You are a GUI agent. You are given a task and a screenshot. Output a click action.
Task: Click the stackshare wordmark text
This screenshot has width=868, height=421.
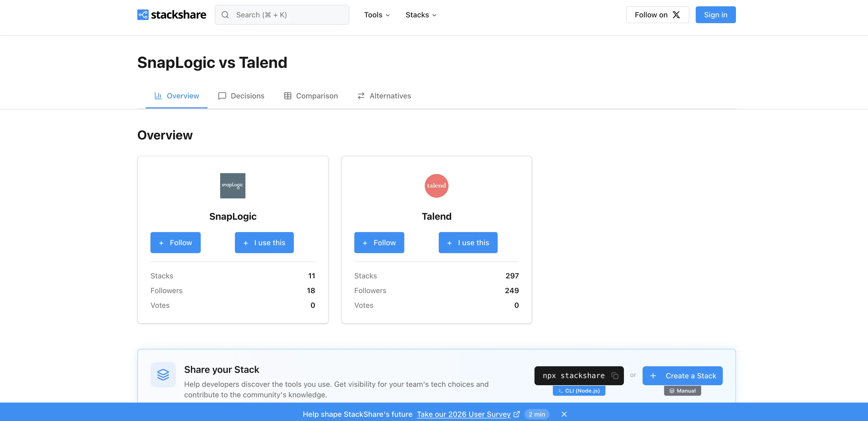point(179,15)
